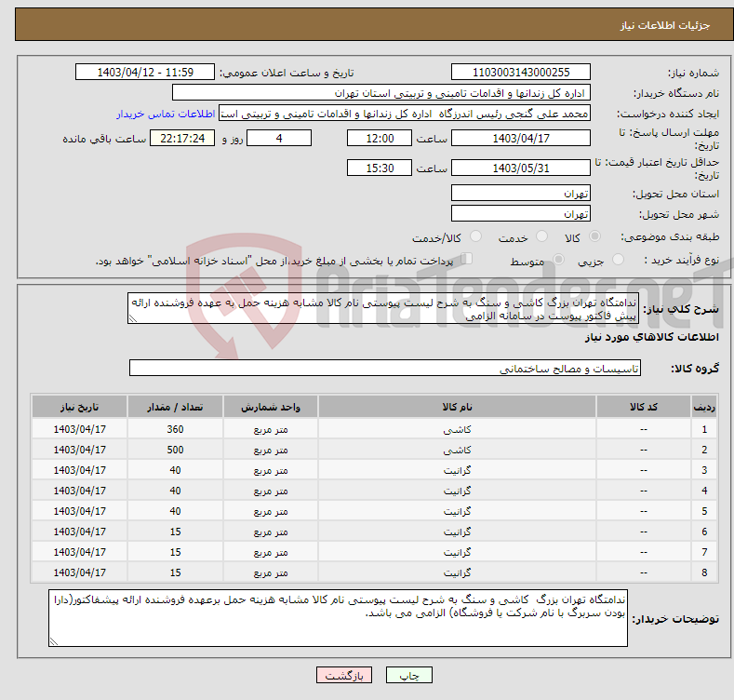Click the price validity date 1403/05/31 field
734x700 pixels.
pos(521,168)
